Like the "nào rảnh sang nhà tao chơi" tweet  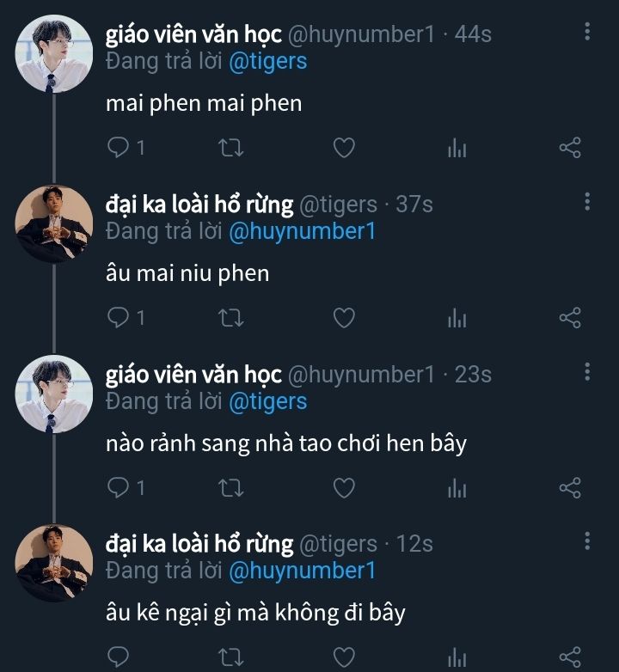pyautogui.click(x=344, y=488)
